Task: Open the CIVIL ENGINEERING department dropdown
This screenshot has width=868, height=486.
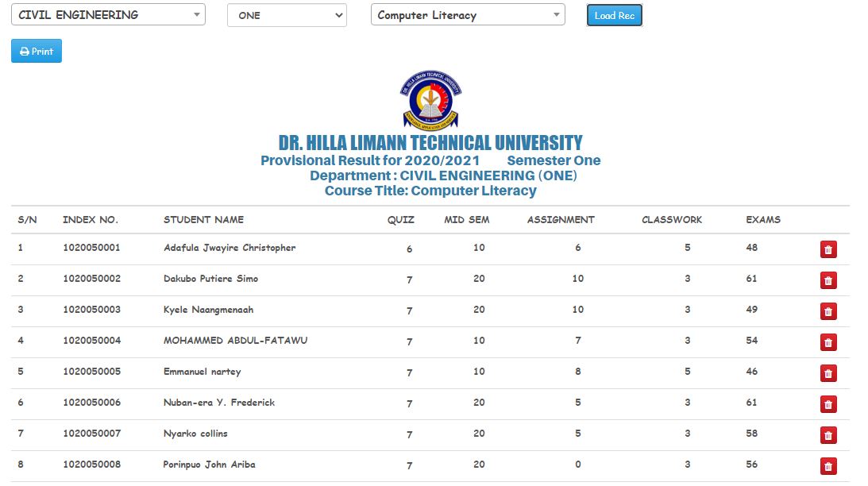Action: pos(109,15)
